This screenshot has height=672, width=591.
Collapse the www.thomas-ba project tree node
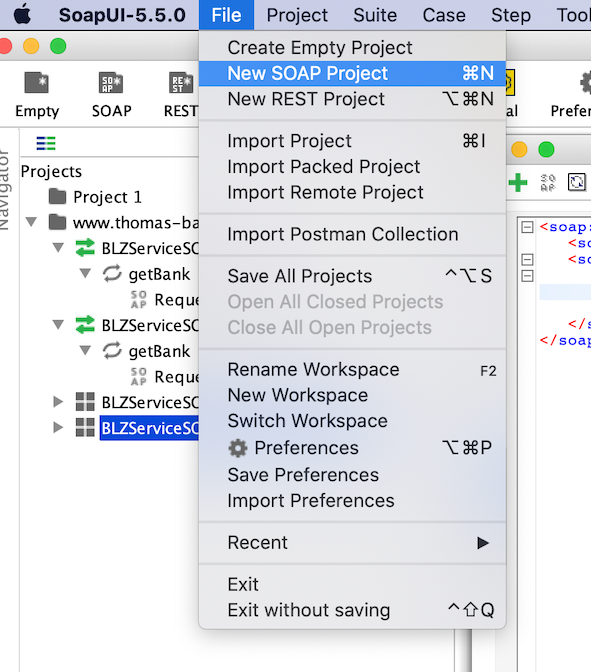[x=31, y=222]
